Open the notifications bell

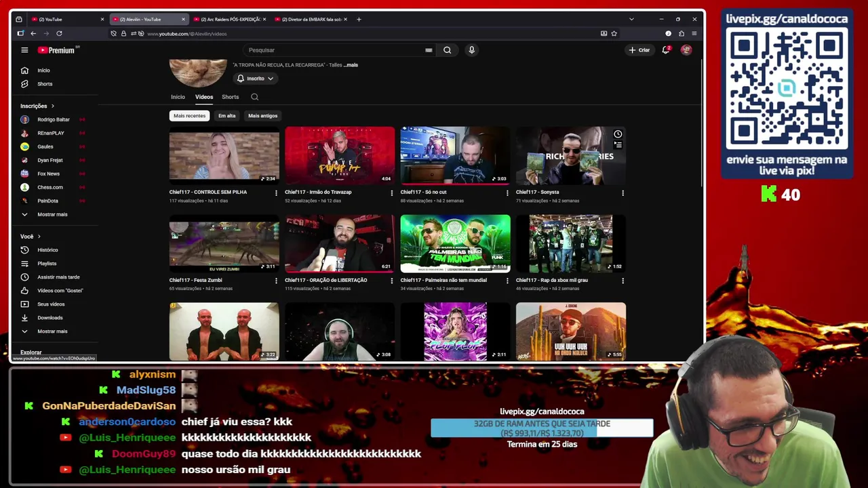coord(666,50)
